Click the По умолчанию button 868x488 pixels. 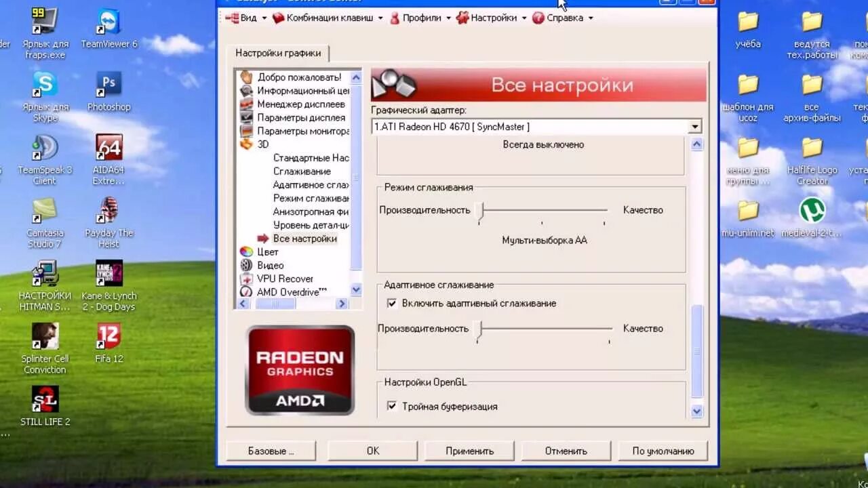click(x=663, y=451)
